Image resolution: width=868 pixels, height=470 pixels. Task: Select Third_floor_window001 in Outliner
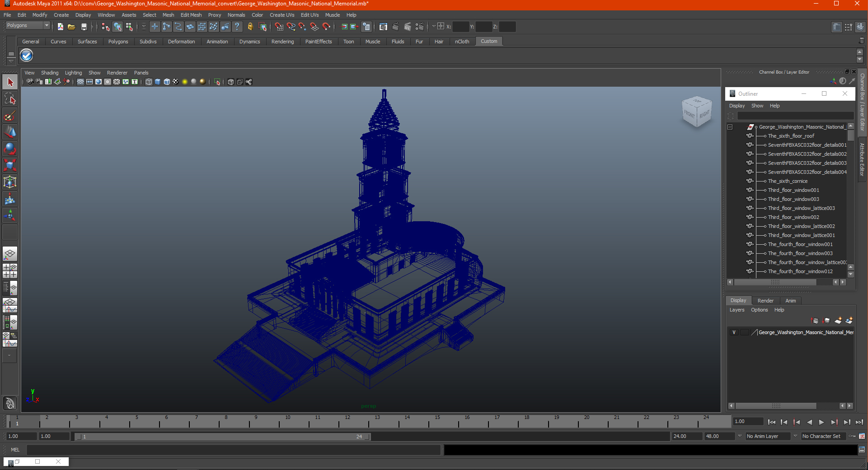tap(793, 190)
